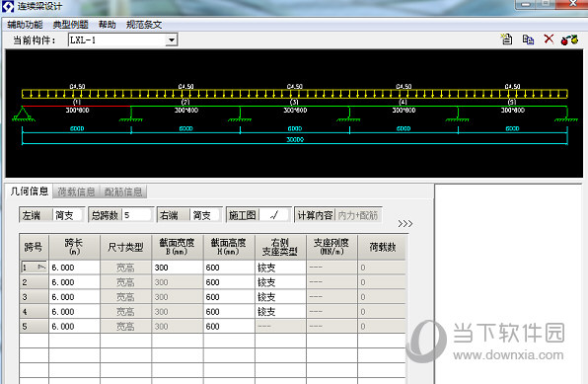Click span 5 跨长 cell 6.000
This screenshot has height=384, width=588.
pos(74,326)
